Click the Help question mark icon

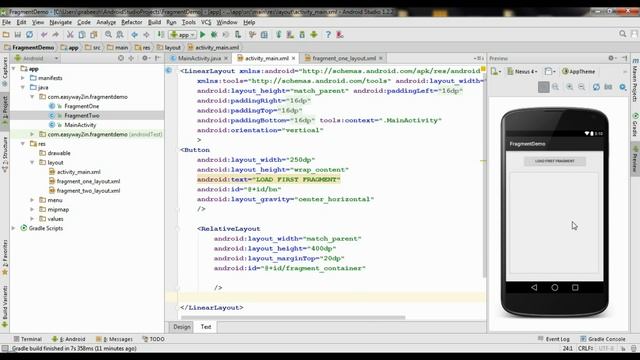click(328, 35)
